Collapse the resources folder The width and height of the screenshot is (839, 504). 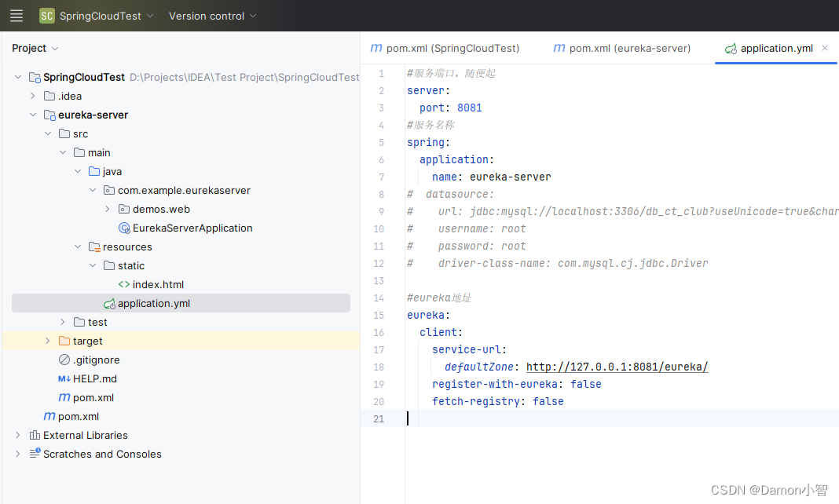pyautogui.click(x=78, y=247)
